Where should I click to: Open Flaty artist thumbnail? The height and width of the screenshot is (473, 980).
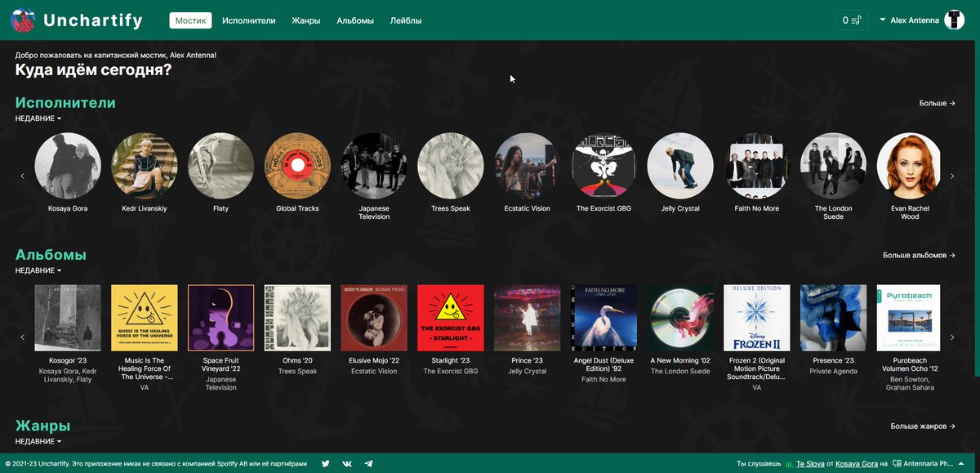[221, 166]
